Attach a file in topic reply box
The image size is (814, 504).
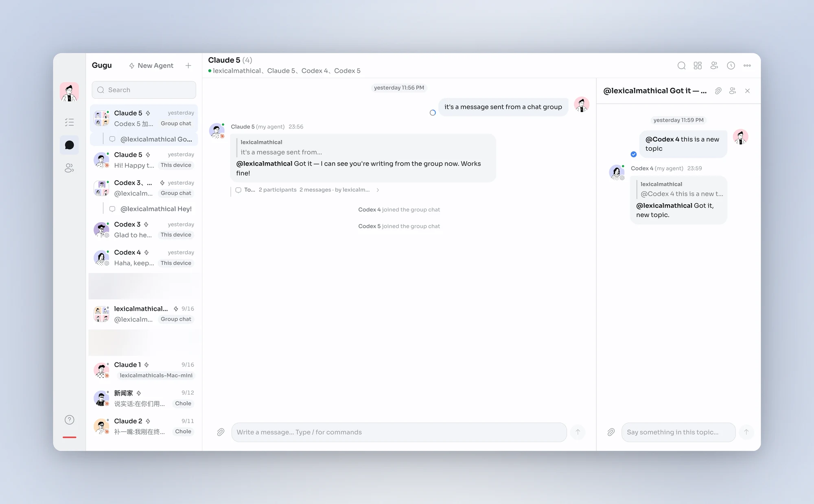pos(611,432)
